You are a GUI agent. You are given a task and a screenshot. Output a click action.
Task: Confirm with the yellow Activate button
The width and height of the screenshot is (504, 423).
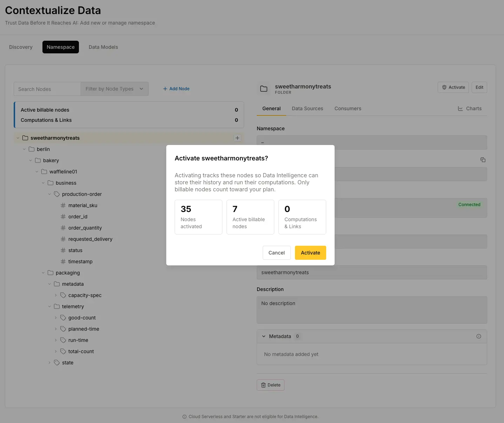click(310, 253)
